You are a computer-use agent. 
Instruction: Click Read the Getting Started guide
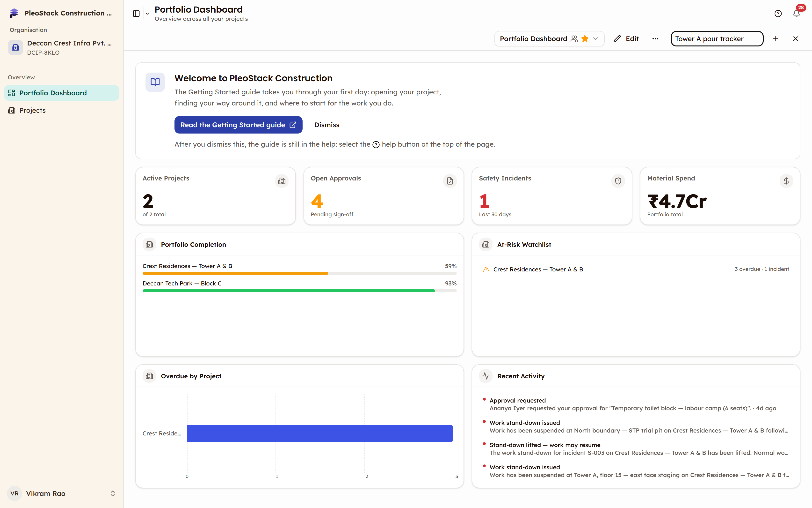[238, 125]
